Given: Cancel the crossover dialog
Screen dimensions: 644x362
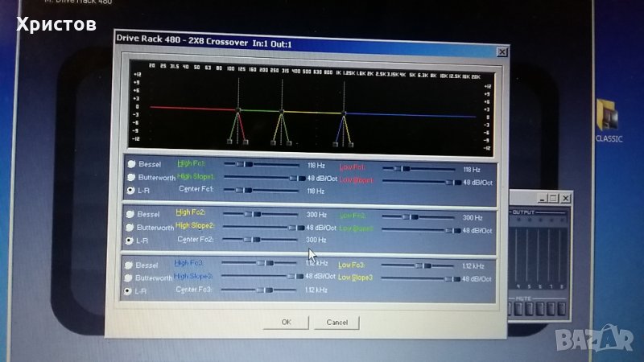Looking at the screenshot, I should 336,322.
